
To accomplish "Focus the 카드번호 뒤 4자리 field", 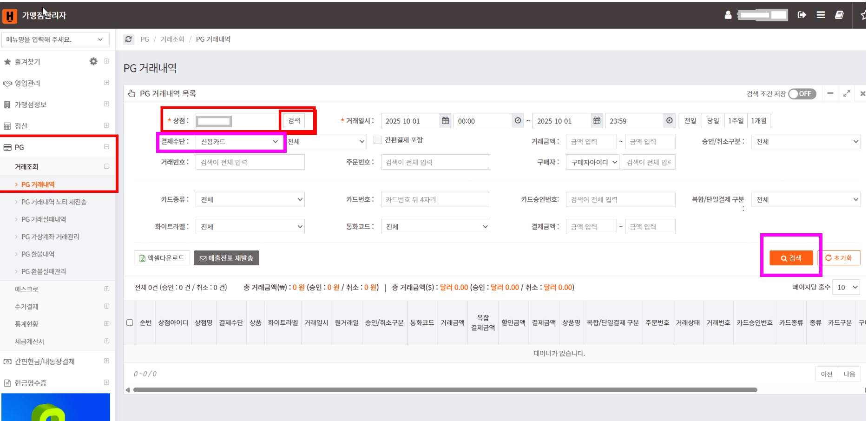I will tap(435, 199).
